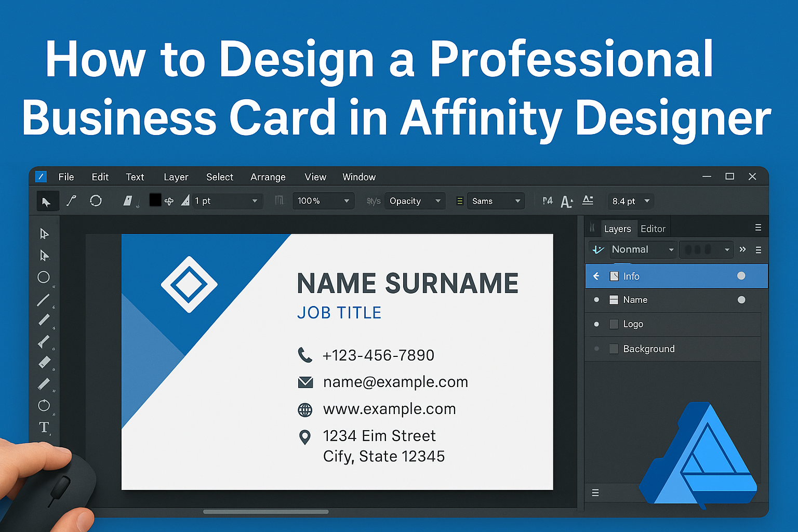Click the Name layer thumbnail box

pos(614,300)
